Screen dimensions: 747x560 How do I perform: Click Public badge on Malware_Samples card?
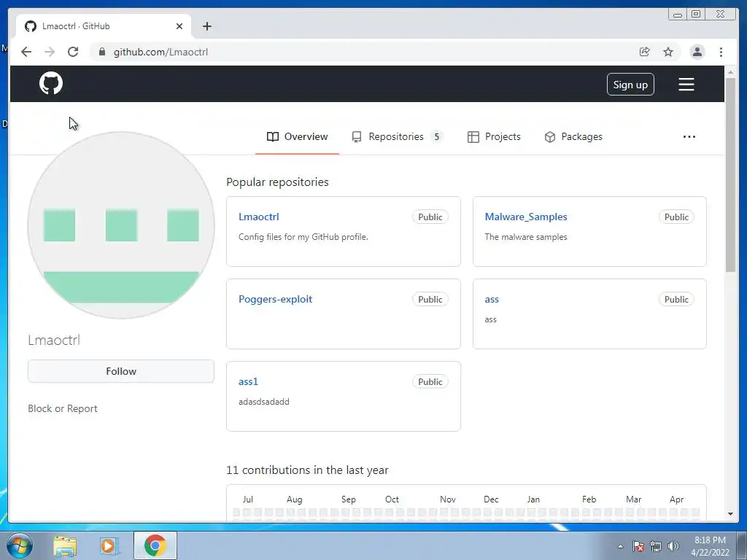pos(676,217)
